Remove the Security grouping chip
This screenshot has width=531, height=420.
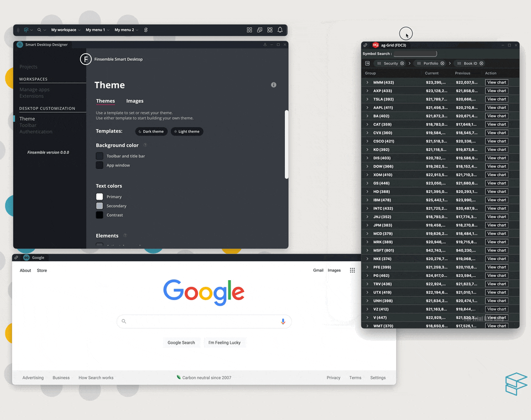402,64
